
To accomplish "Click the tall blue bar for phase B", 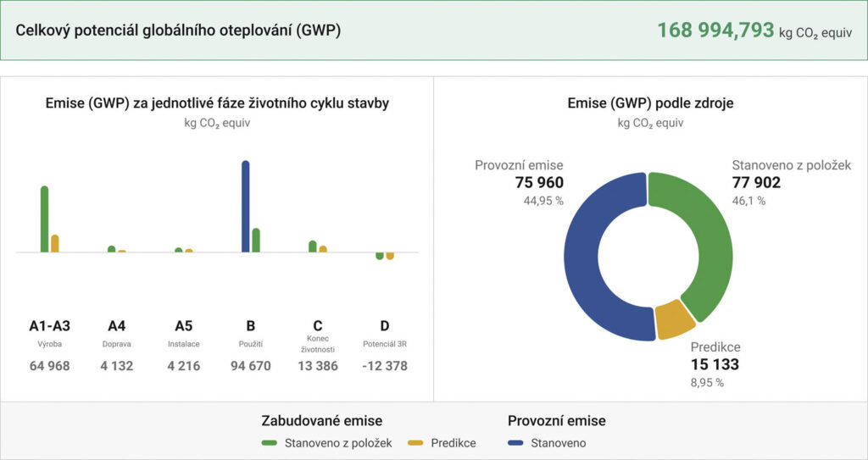I will (246, 207).
